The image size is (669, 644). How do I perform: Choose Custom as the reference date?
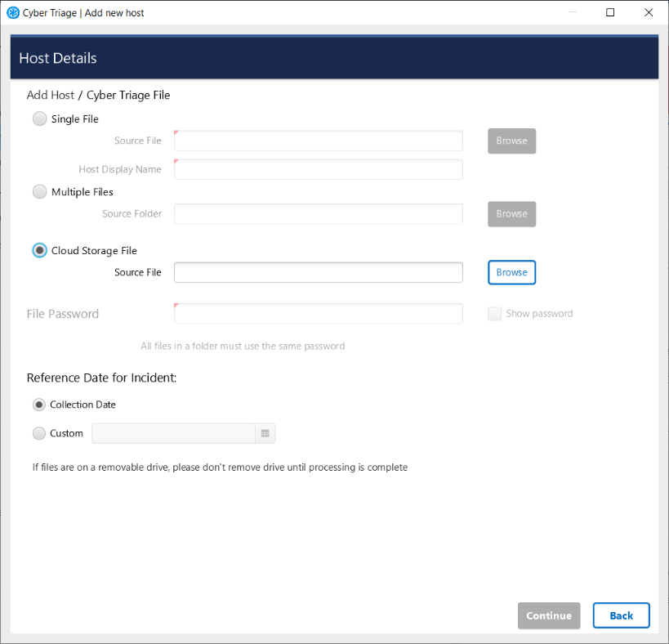point(38,433)
